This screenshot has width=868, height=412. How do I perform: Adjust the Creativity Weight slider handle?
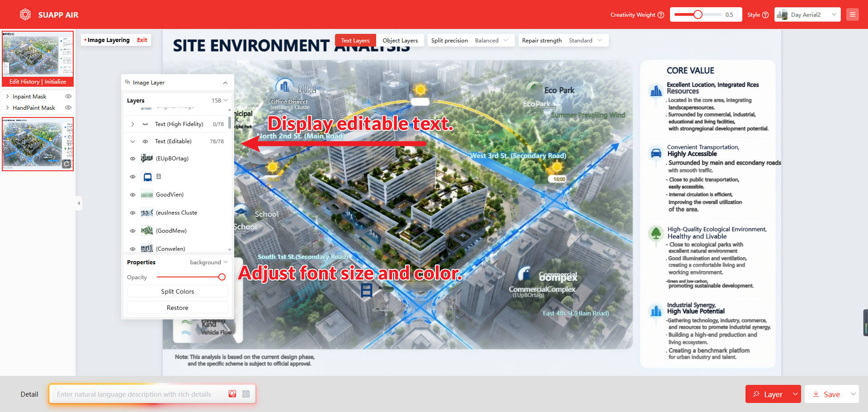pyautogui.click(x=698, y=14)
